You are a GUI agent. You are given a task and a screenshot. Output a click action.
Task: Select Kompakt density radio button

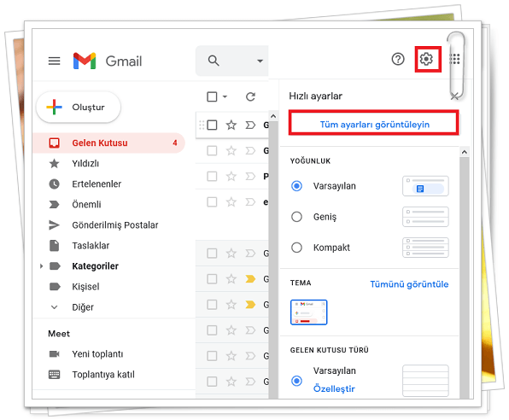[296, 248]
